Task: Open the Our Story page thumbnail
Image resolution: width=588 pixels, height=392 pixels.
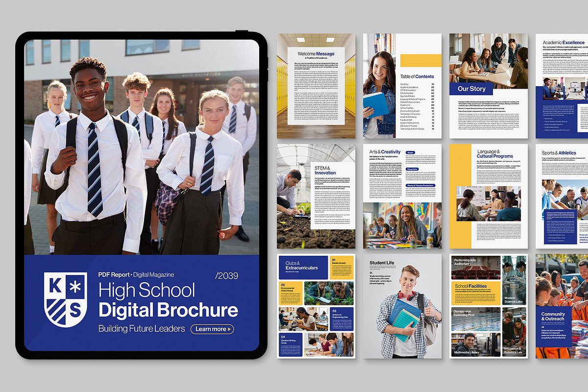Action: [489, 86]
